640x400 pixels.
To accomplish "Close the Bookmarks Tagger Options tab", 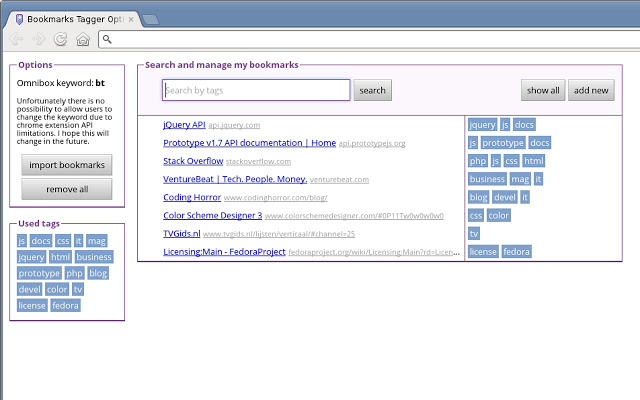I will pyautogui.click(x=131, y=19).
